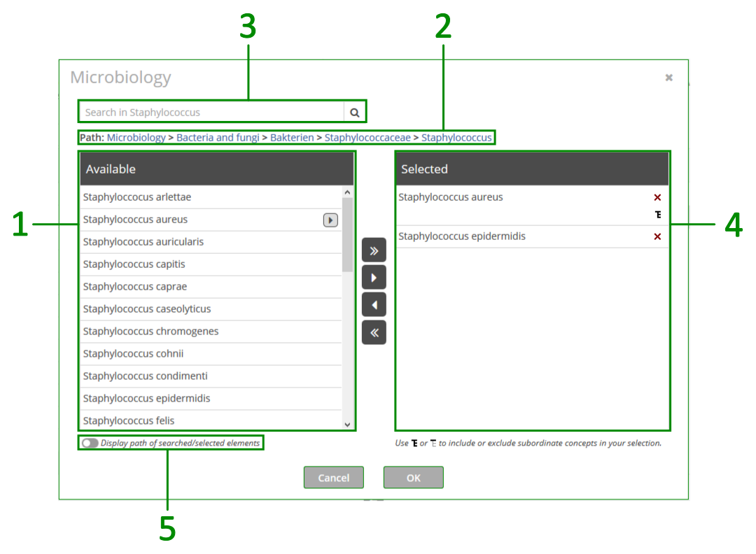The image size is (756, 554).
Task: Select Staphylococcus capitis
Action: (211, 264)
